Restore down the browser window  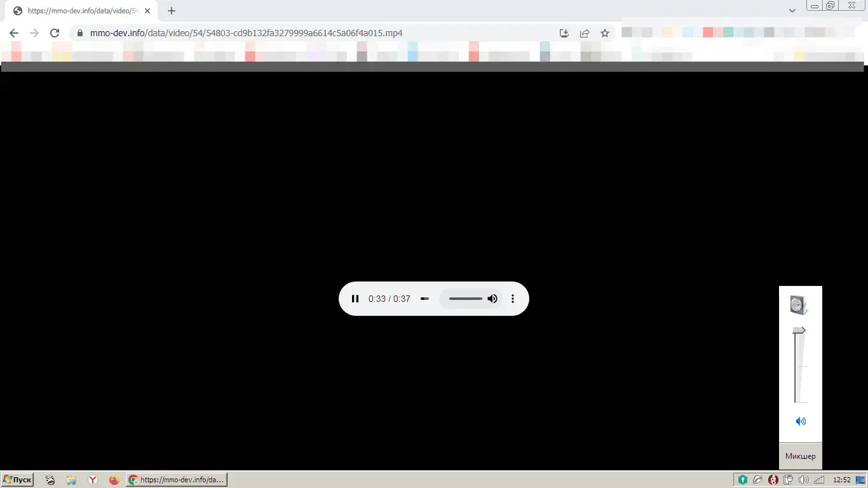[x=831, y=6]
